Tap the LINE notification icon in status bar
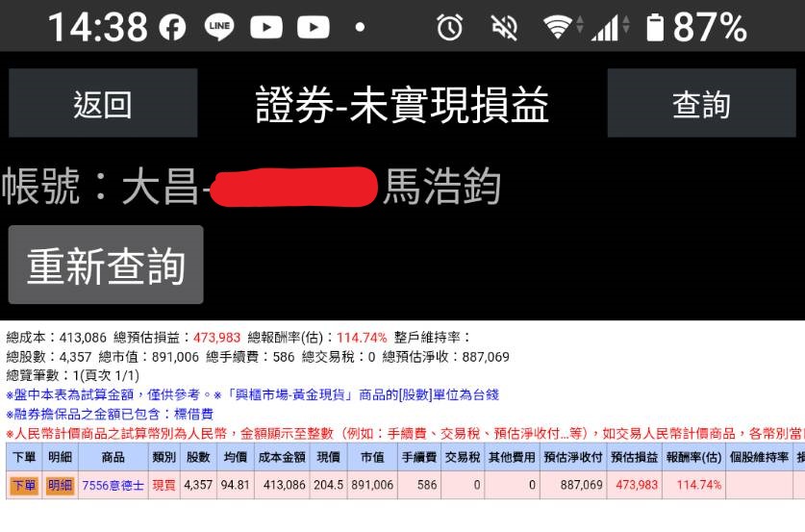Viewport: 805px width, 532px height. 219,27
